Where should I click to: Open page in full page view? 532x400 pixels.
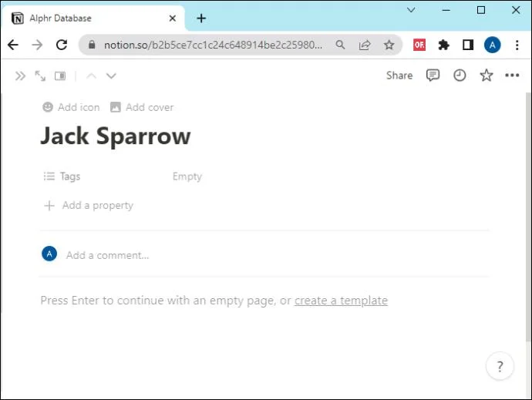(x=40, y=76)
